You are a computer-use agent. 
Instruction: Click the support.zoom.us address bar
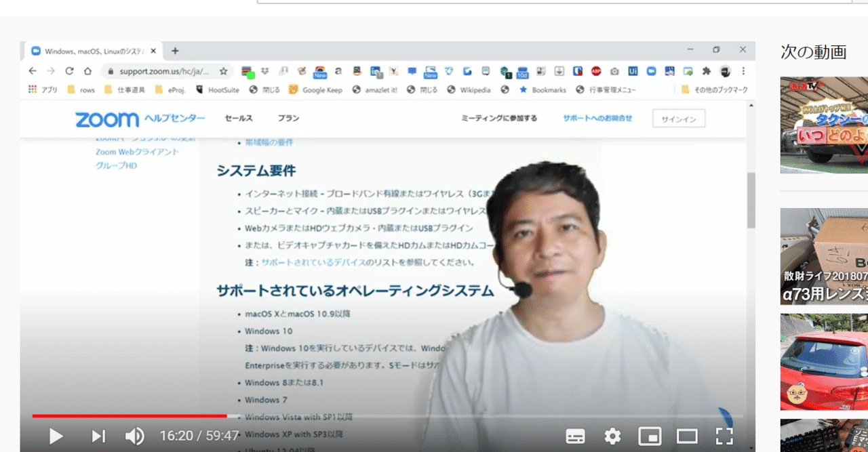165,71
